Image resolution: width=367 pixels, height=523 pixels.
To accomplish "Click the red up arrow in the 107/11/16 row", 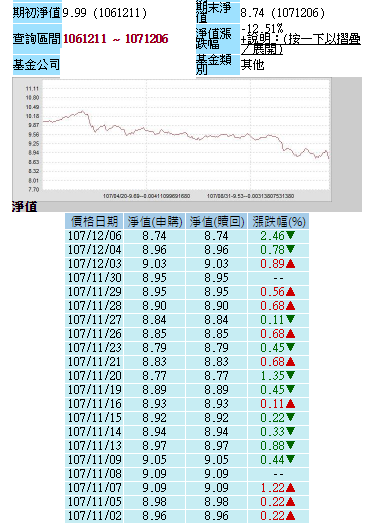I will pos(291,404).
